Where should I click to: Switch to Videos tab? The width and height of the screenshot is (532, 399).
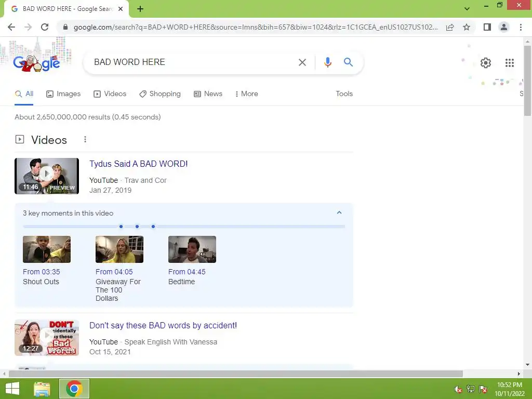click(x=110, y=94)
